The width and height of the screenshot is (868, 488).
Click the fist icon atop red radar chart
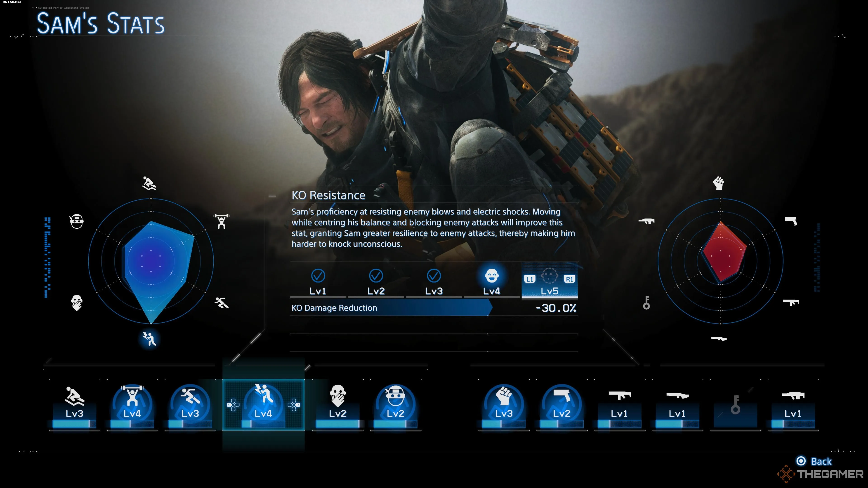click(x=718, y=183)
